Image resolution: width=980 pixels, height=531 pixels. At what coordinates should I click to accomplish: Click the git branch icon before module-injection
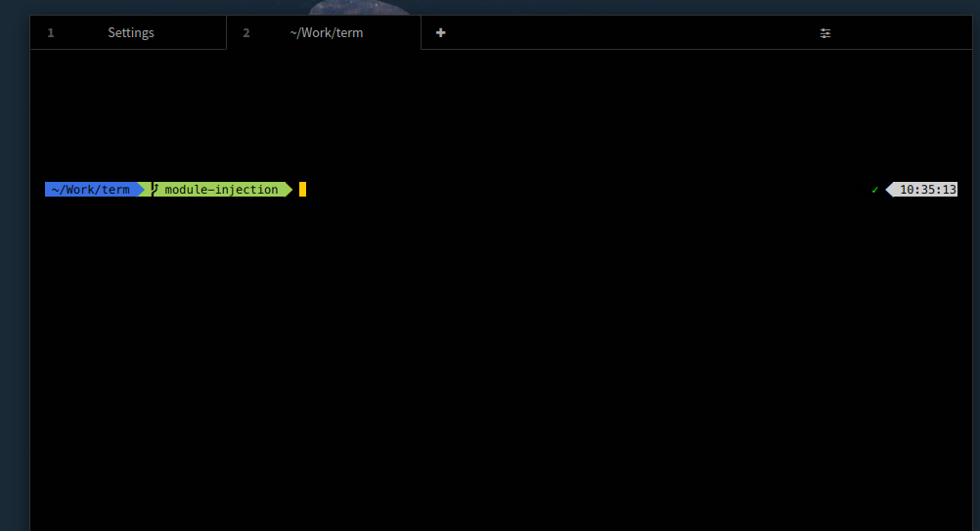(156, 190)
